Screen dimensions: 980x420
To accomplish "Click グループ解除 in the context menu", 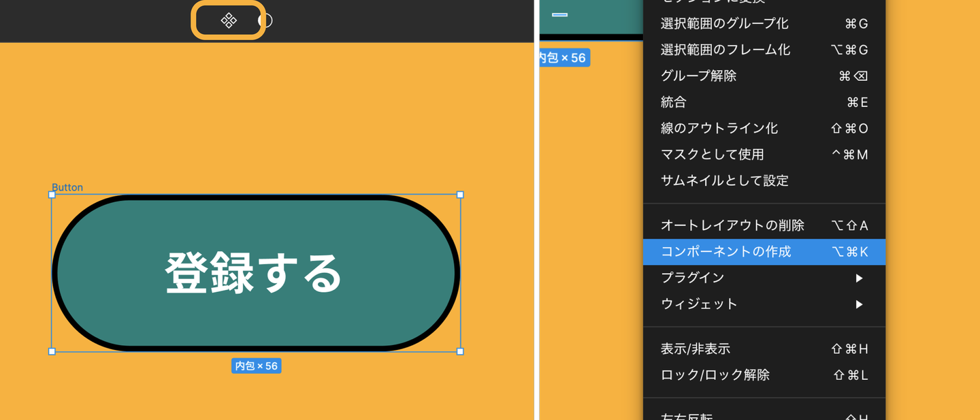I will tap(764, 76).
